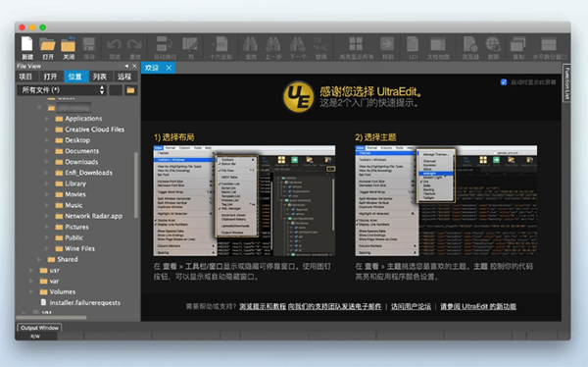The height and width of the screenshot is (367, 588).
Task: Click yellow folder button beside file filter
Action: point(130,90)
